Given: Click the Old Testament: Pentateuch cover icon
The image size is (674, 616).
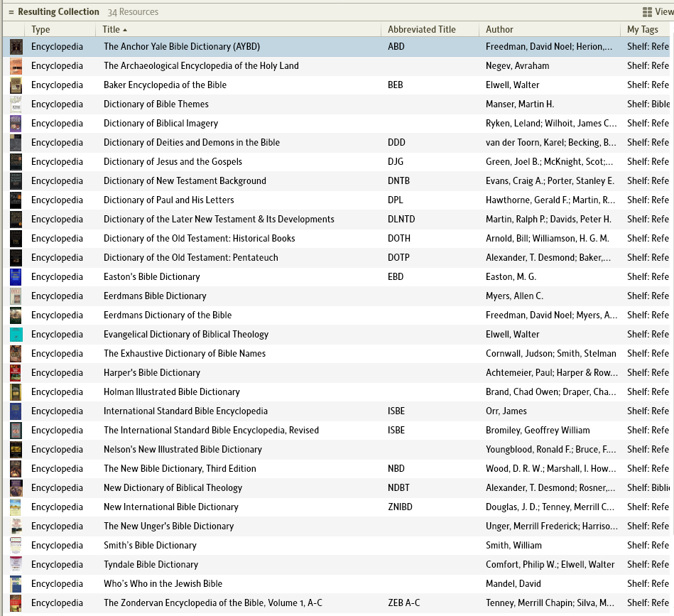Looking at the screenshot, I should point(16,257).
